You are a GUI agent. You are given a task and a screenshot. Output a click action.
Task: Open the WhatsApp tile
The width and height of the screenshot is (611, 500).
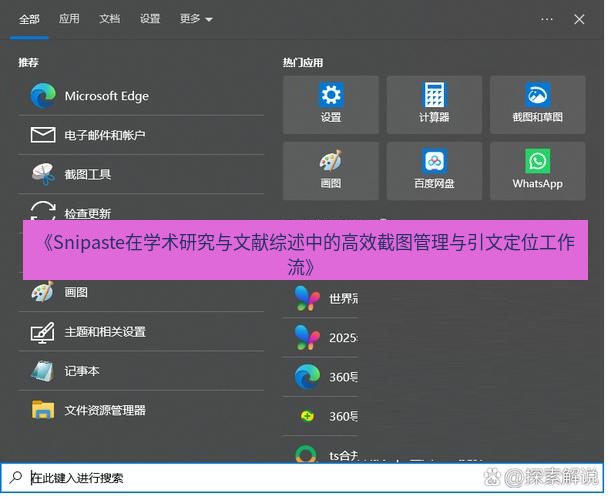(537, 171)
